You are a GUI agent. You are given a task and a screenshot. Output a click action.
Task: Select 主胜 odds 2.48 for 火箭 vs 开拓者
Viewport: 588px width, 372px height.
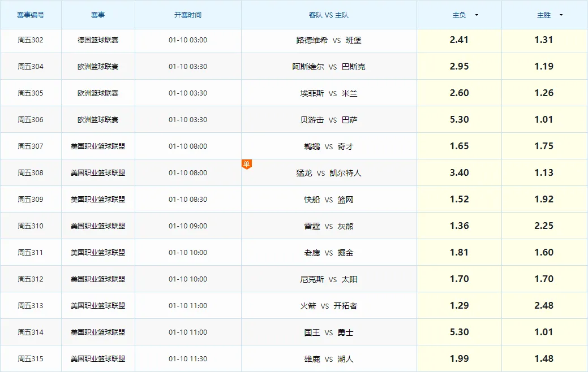click(x=544, y=306)
